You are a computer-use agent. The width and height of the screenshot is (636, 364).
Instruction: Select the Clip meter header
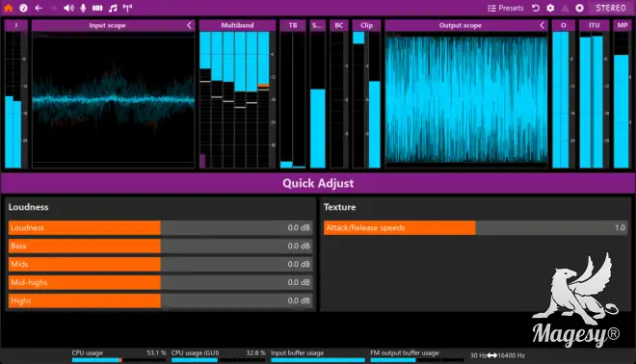[x=366, y=25]
